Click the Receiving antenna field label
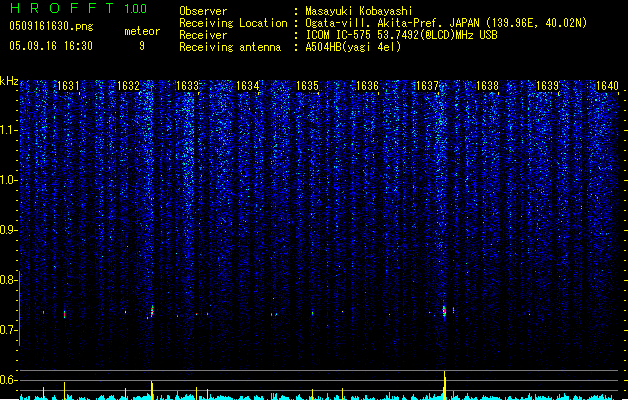Screen dimensions: 629x400 (x=230, y=47)
